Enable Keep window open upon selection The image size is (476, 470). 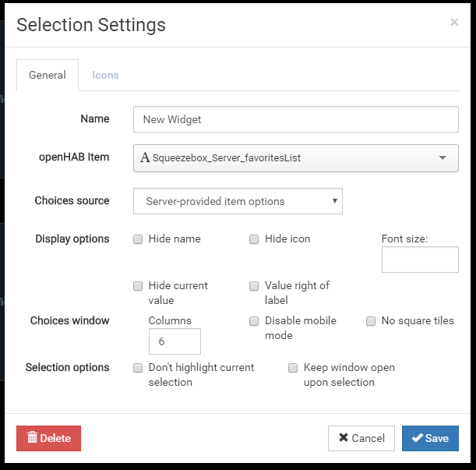coord(293,368)
